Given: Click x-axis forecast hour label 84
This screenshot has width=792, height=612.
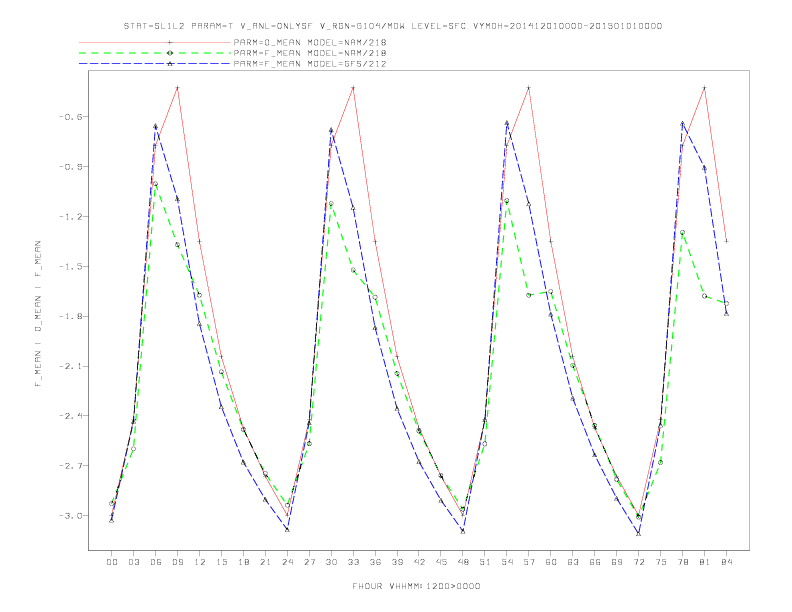Looking at the screenshot, I should click(x=726, y=562).
